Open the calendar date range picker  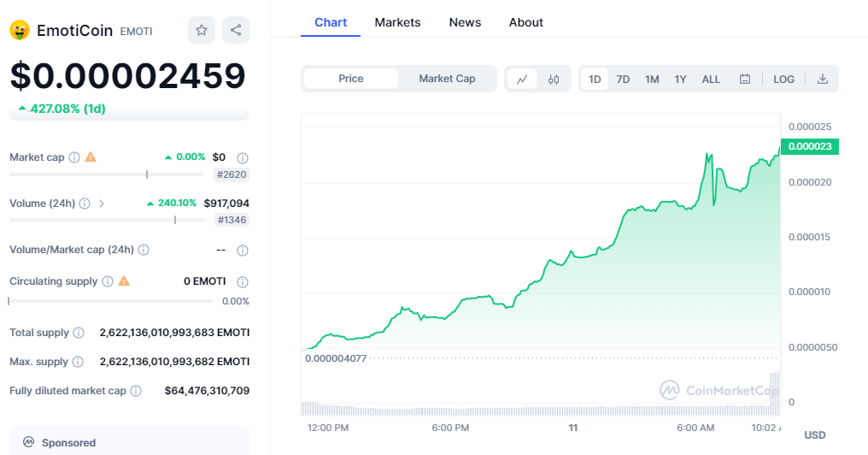tap(745, 79)
